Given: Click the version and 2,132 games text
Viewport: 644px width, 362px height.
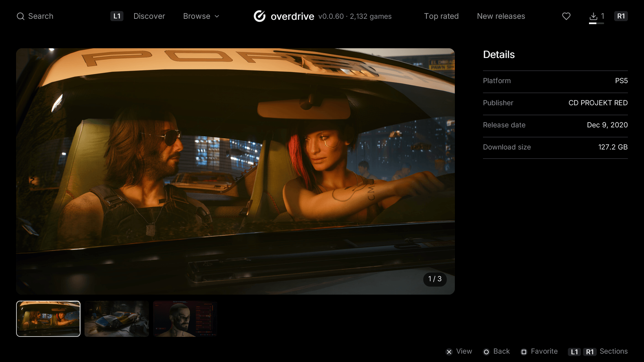Looking at the screenshot, I should (355, 16).
